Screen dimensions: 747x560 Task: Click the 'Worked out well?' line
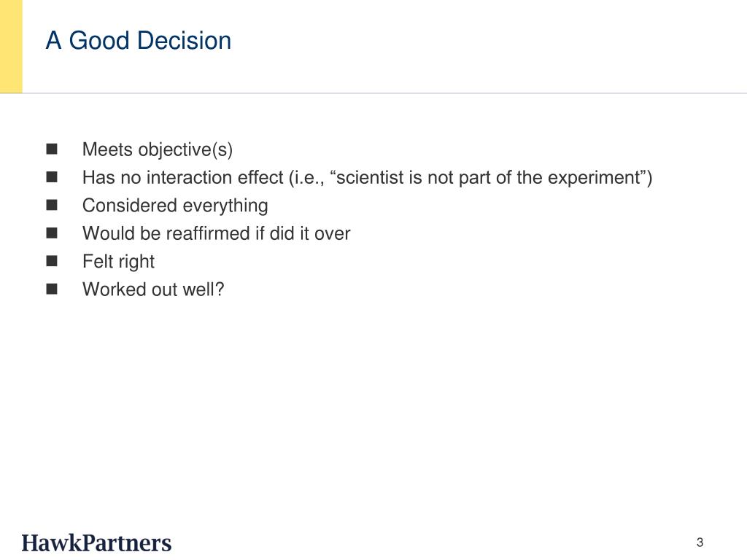[x=153, y=289]
